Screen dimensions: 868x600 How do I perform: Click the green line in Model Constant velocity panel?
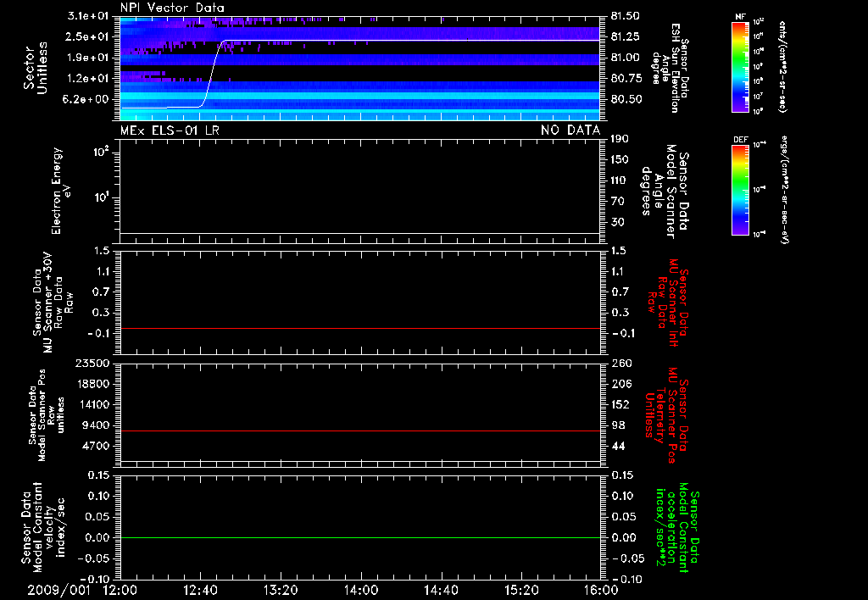pyautogui.click(x=359, y=537)
